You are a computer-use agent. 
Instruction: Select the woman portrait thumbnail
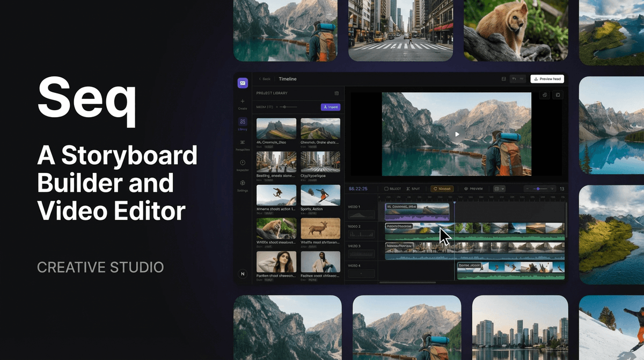tap(276, 262)
